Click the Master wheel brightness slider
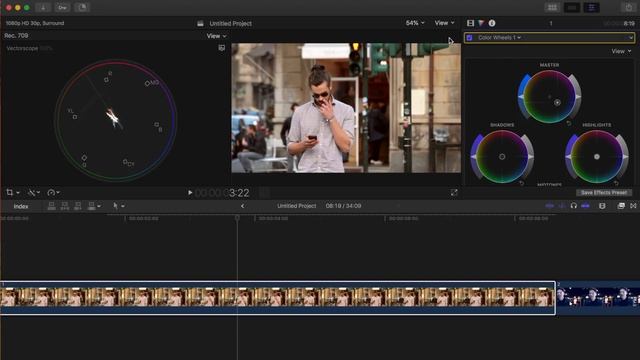The height and width of the screenshot is (360, 640). click(x=578, y=97)
